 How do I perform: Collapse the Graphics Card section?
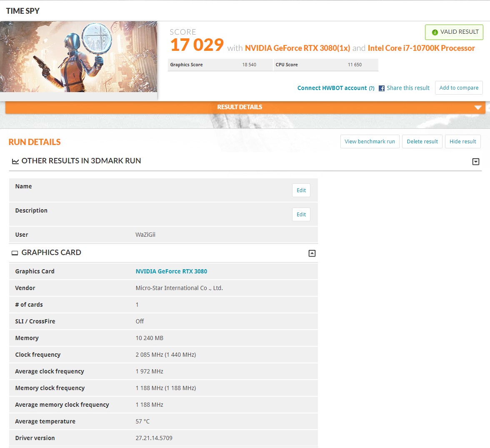point(312,253)
